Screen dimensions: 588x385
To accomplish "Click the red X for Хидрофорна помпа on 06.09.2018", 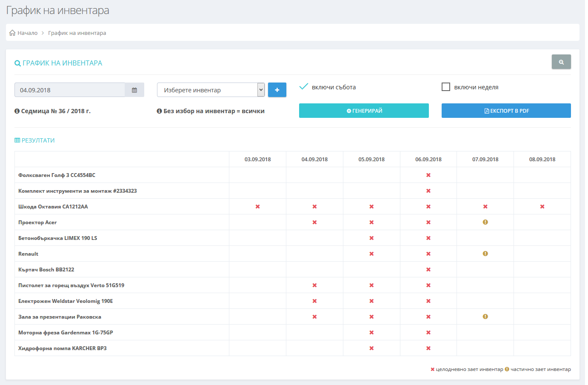I will tap(428, 348).
